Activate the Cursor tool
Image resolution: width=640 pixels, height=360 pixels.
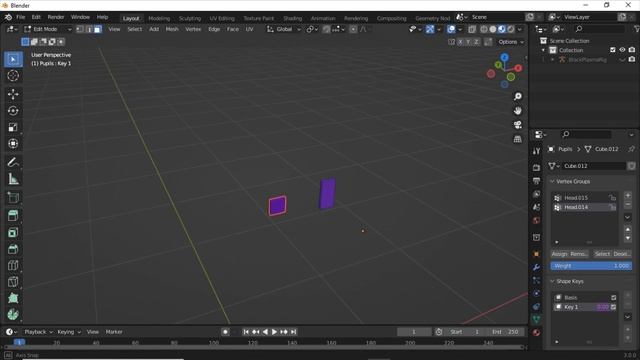(x=13, y=76)
